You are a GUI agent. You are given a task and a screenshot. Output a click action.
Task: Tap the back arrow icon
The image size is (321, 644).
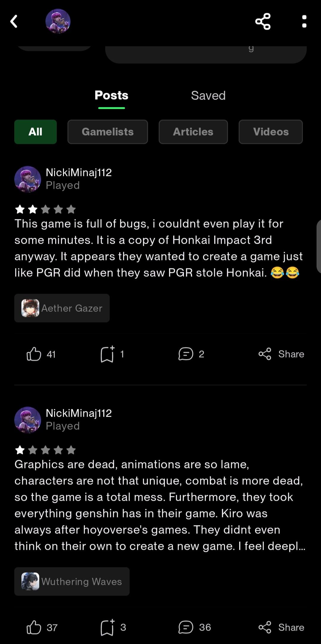14,21
